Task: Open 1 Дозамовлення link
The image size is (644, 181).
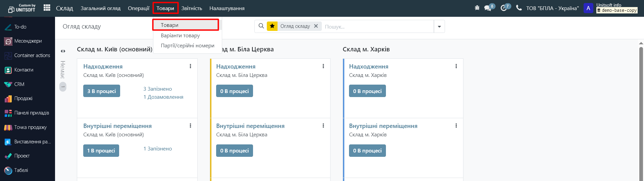Action: point(163,97)
